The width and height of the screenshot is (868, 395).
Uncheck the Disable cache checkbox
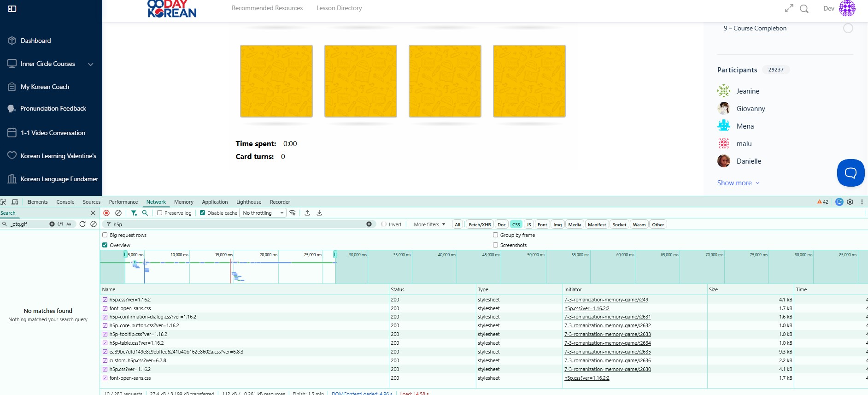click(202, 213)
